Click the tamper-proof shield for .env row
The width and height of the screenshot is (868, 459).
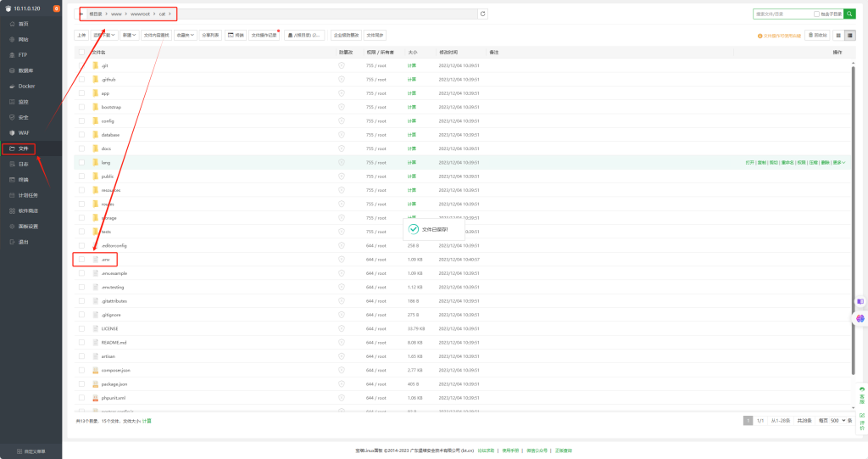[342, 260]
